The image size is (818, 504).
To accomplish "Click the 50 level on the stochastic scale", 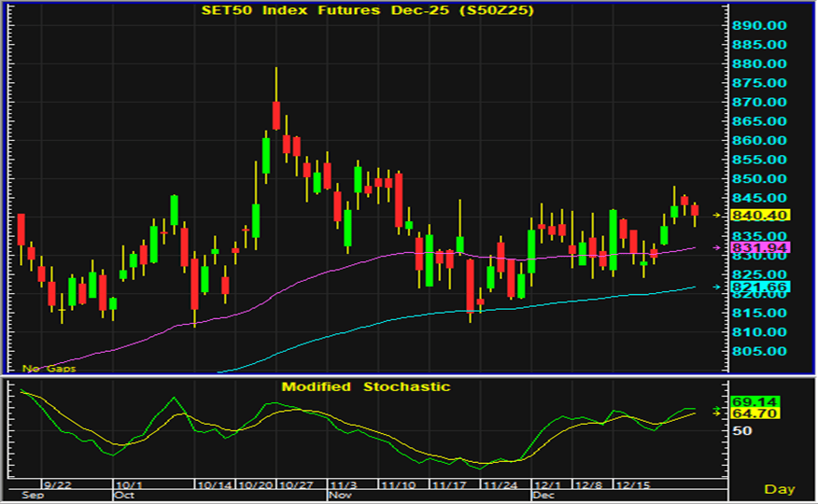I will [742, 430].
